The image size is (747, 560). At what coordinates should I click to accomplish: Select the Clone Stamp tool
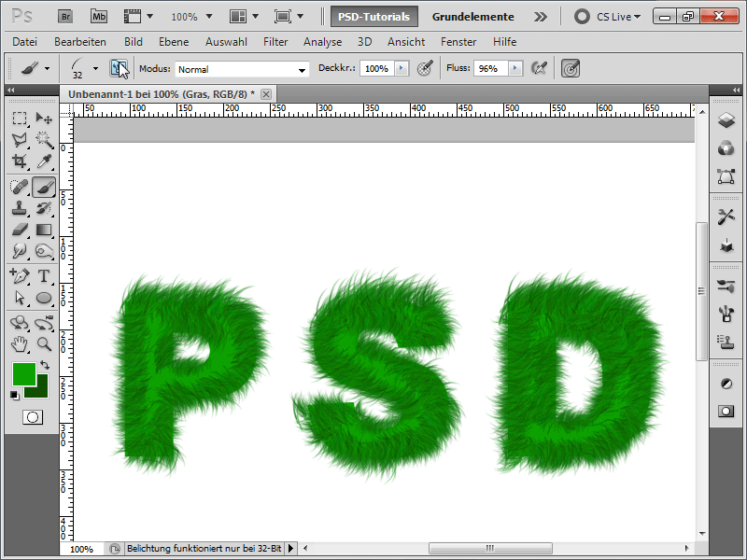click(x=20, y=208)
